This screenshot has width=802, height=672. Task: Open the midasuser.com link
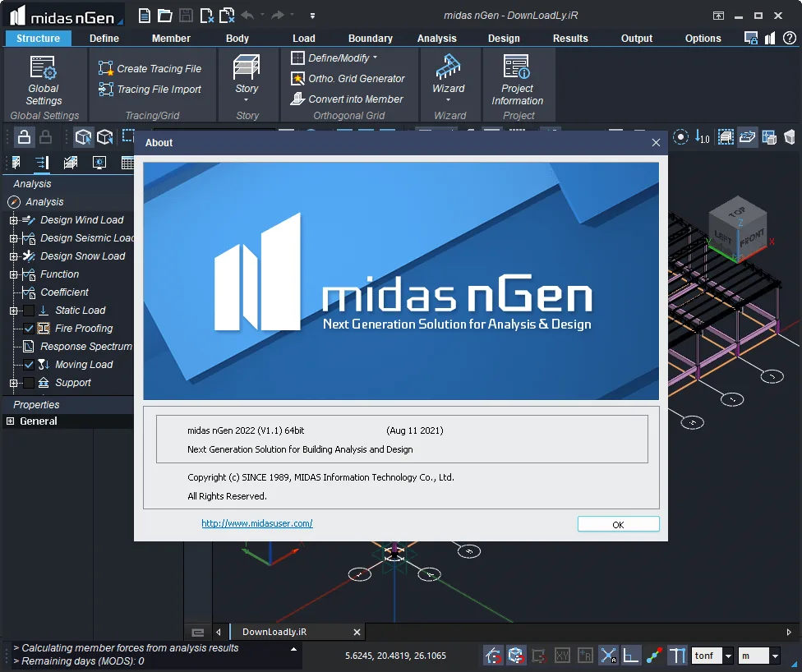coord(256,523)
